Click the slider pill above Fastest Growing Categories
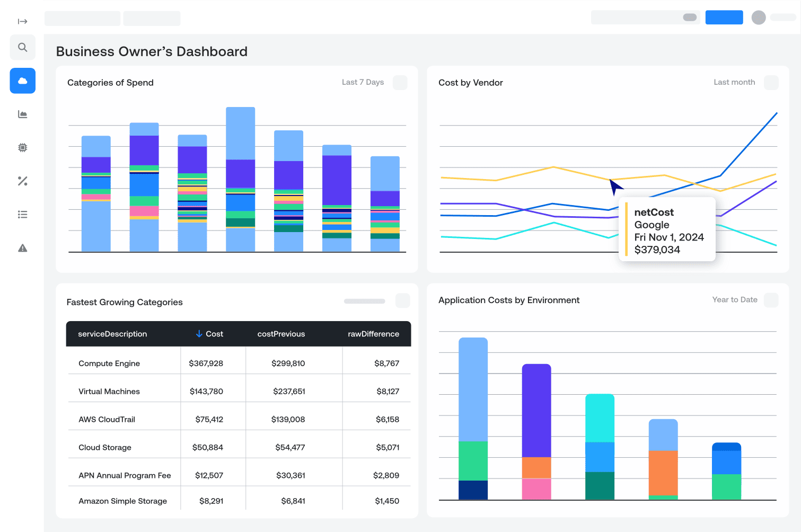Image resolution: width=801 pixels, height=532 pixels. tap(364, 300)
